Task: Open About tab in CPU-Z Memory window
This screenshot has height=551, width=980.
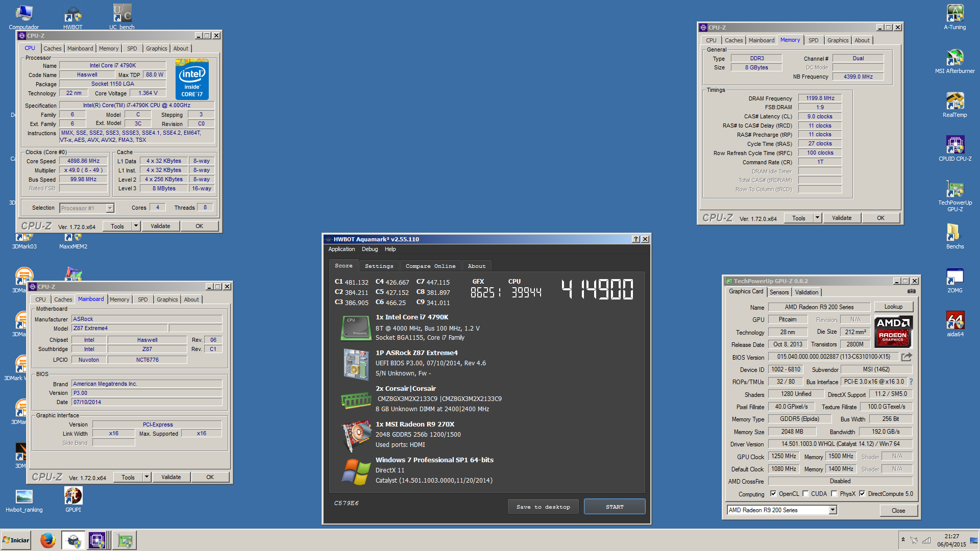Action: 862,40
